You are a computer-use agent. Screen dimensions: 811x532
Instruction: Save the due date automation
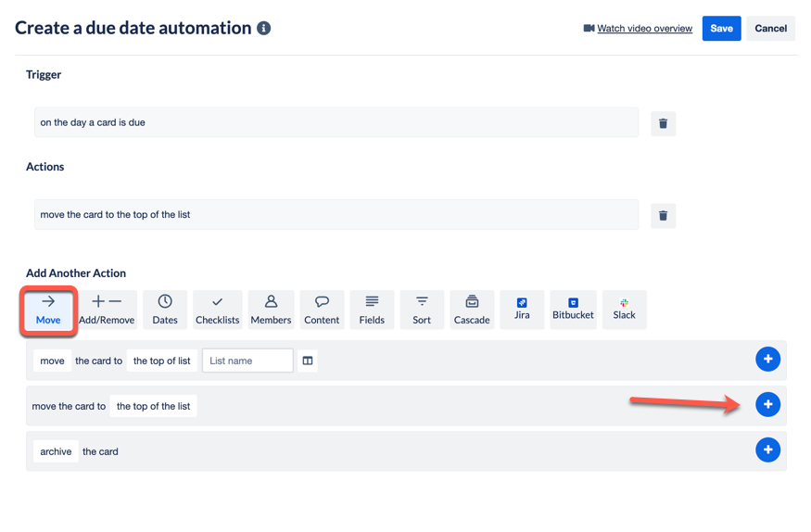[x=721, y=29]
